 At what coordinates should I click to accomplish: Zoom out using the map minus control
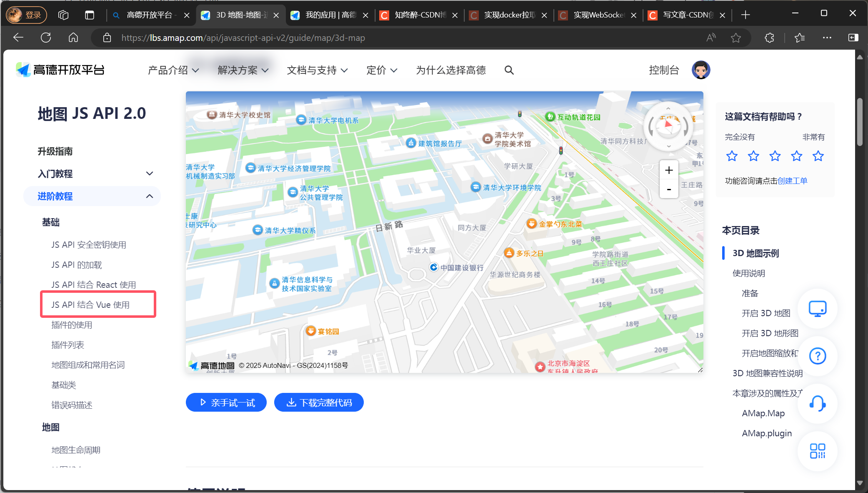[x=668, y=189]
